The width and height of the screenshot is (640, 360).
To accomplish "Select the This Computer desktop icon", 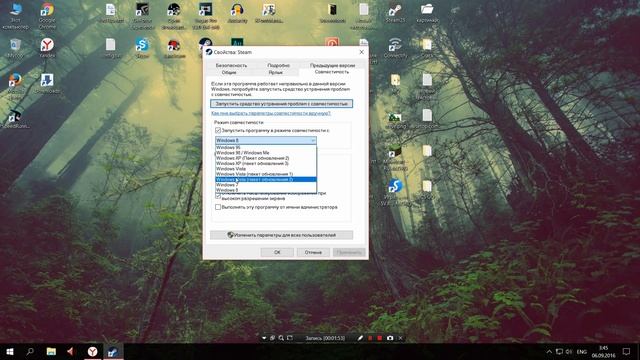I will (x=15, y=15).
